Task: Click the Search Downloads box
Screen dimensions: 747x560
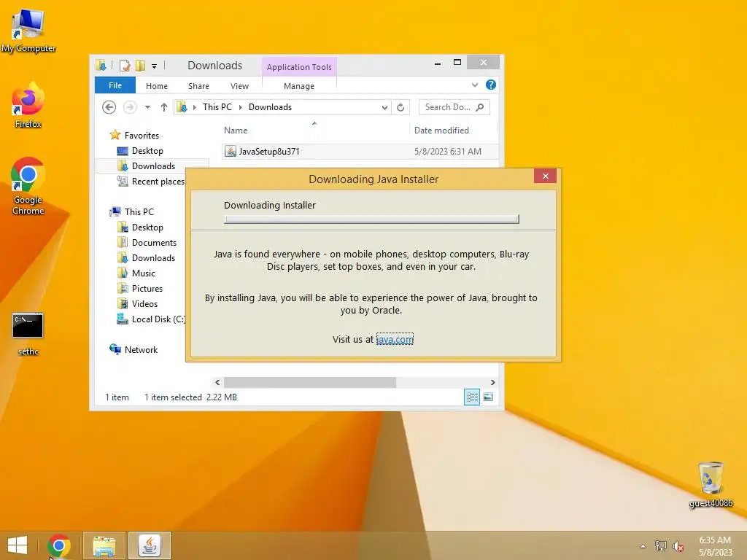Action: (454, 107)
